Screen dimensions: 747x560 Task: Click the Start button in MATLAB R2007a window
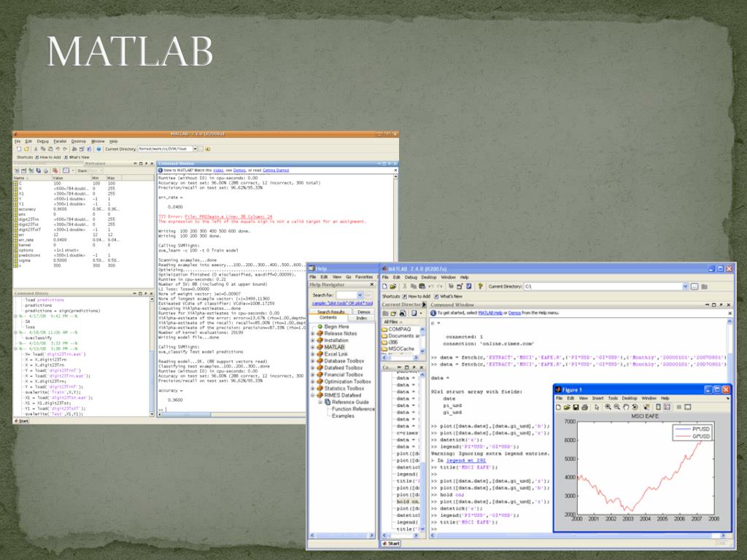[391, 543]
